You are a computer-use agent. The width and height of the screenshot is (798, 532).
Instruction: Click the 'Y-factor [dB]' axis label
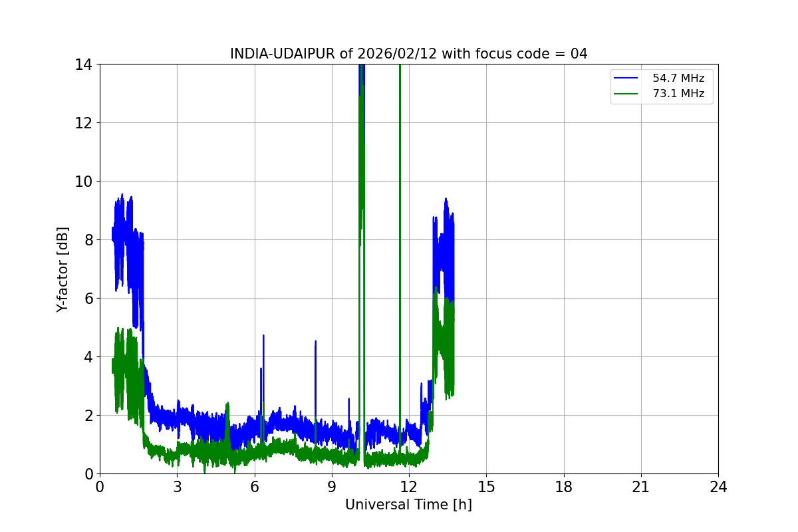pyautogui.click(x=63, y=269)
